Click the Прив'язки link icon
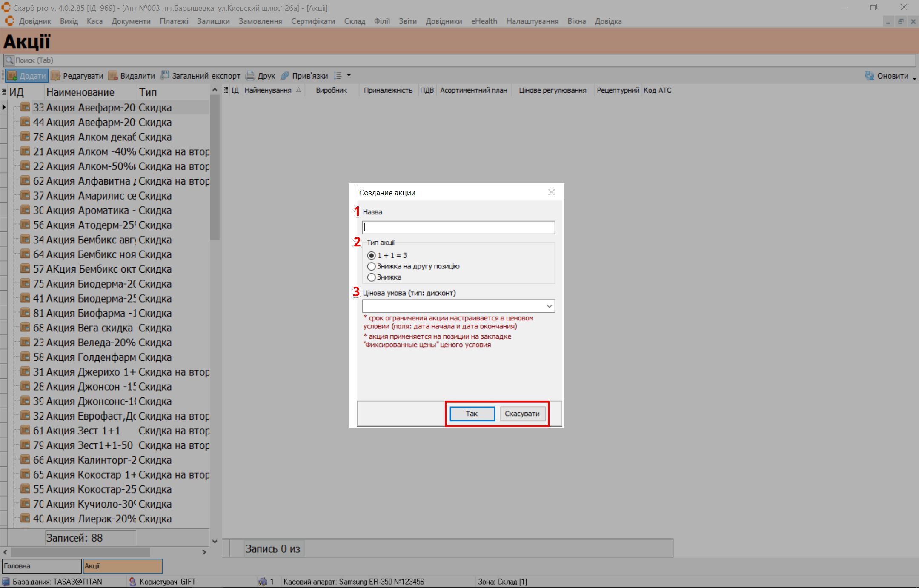 (285, 76)
